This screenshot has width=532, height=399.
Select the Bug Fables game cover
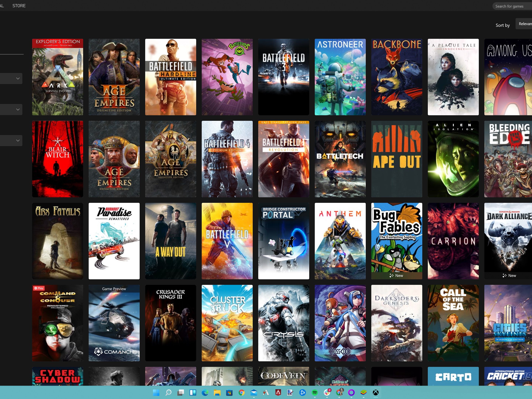click(x=397, y=241)
